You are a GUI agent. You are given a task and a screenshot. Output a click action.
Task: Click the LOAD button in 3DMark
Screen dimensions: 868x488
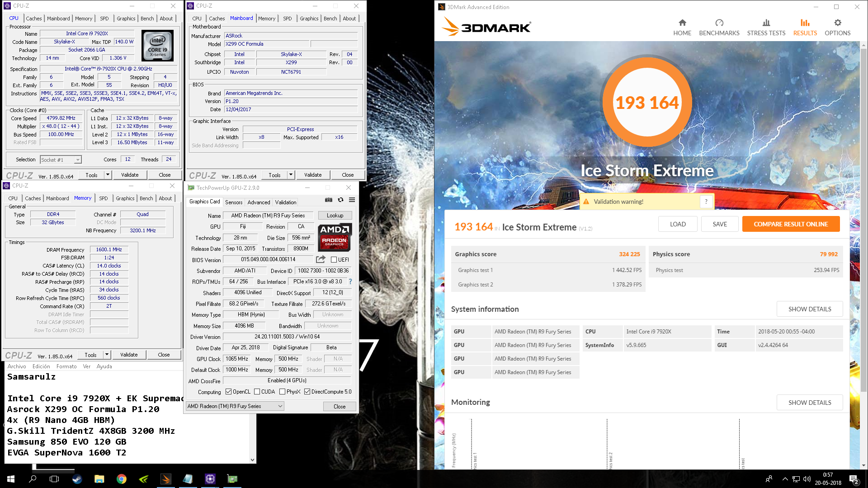(678, 224)
